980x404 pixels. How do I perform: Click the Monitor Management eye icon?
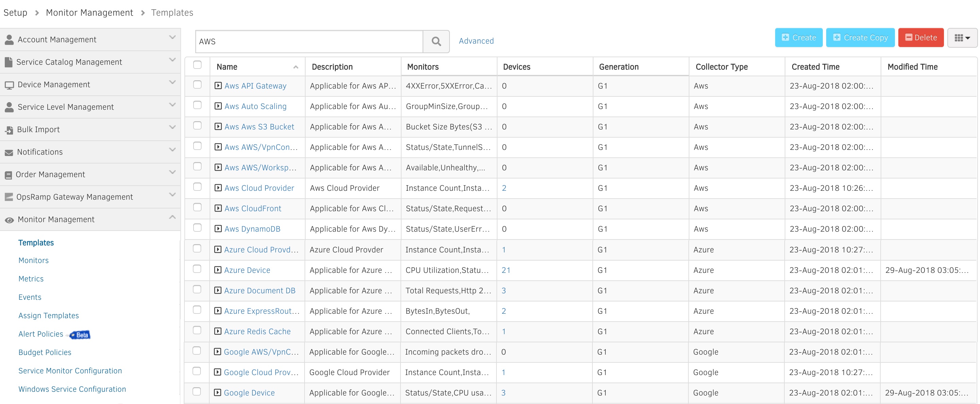coord(10,220)
